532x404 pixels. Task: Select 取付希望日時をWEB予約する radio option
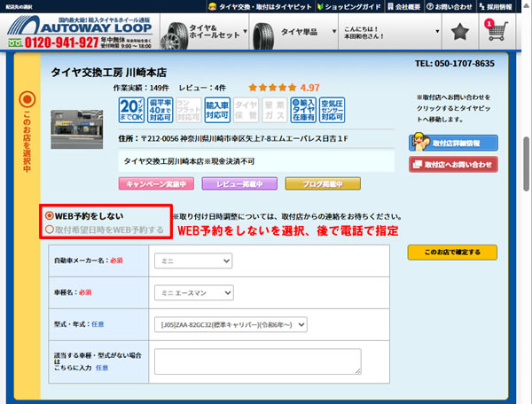point(50,229)
